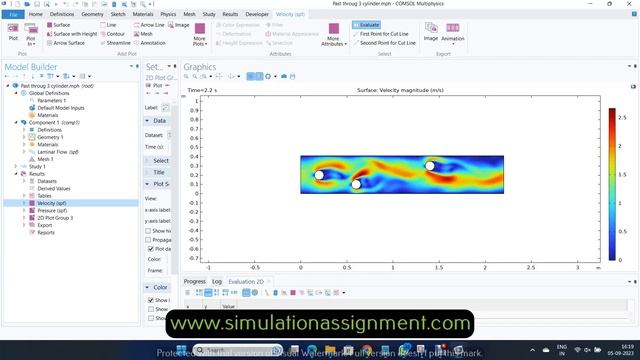Open the Study ribbon tab
The image size is (640, 360).
click(x=209, y=14)
